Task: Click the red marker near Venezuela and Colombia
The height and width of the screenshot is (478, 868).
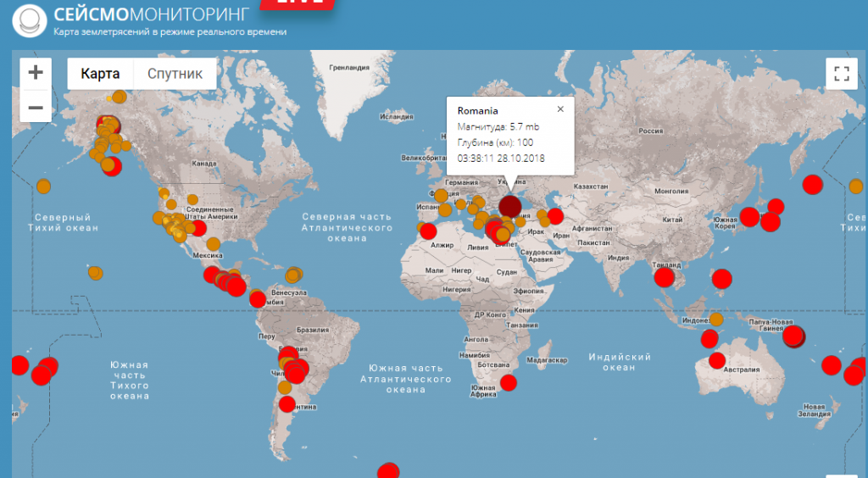Action: (258, 299)
